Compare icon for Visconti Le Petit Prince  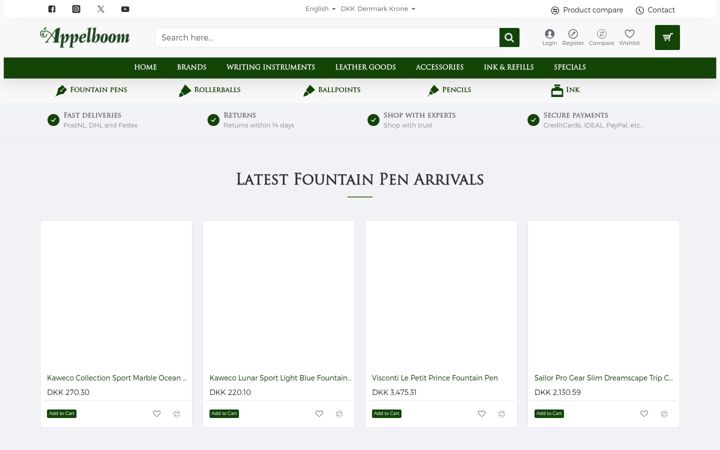[502, 414]
